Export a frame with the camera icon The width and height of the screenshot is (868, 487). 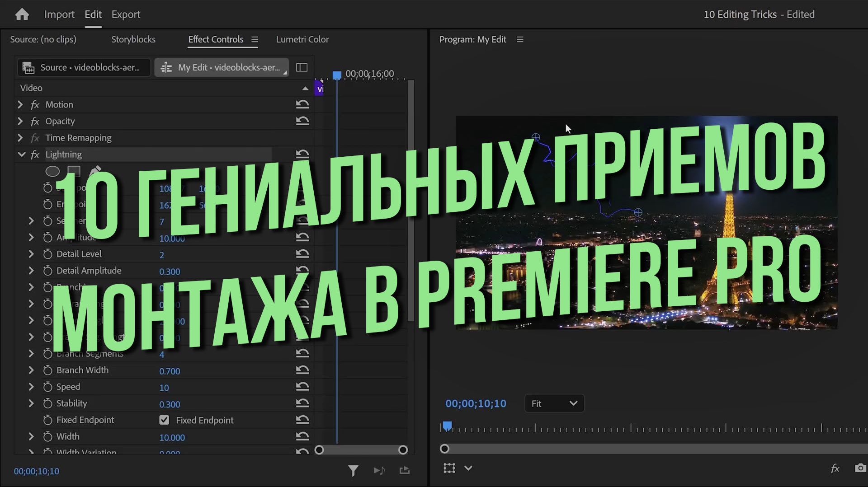pyautogui.click(x=861, y=468)
